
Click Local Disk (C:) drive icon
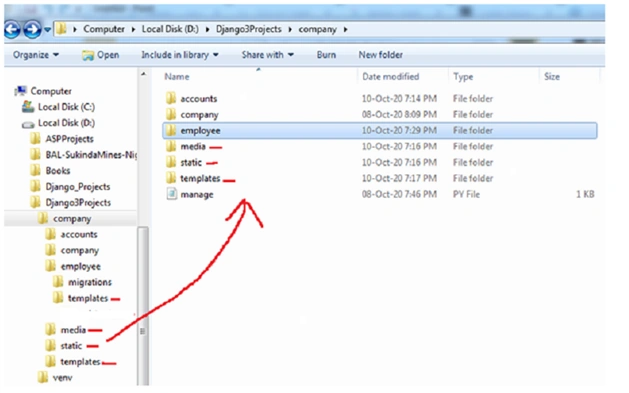pyautogui.click(x=28, y=107)
